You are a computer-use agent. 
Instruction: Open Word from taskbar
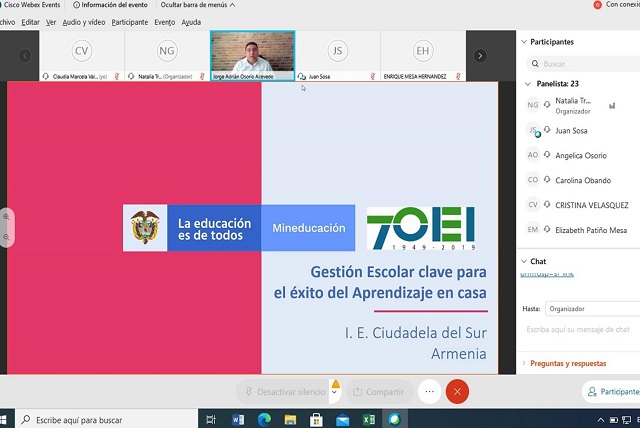click(238, 419)
